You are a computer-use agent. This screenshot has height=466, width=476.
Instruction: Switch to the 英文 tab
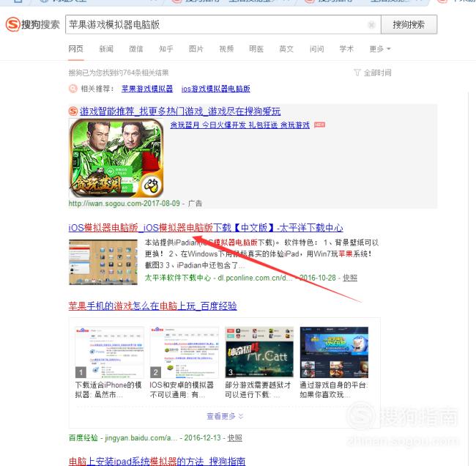[286, 49]
